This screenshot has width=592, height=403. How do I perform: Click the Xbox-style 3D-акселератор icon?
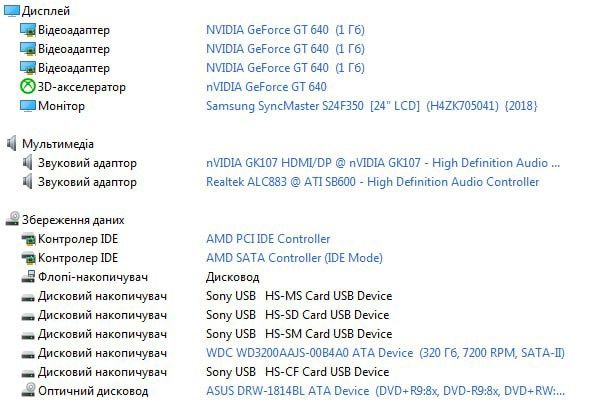click(28, 87)
